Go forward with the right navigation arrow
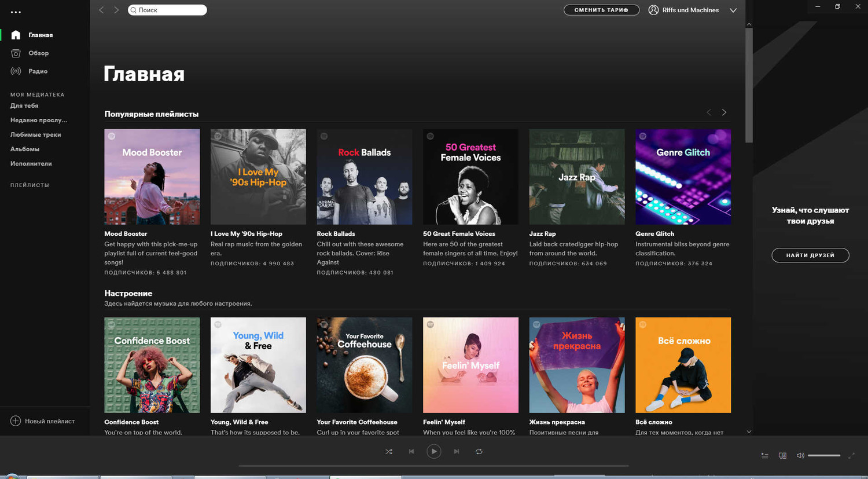The width and height of the screenshot is (868, 479). pyautogui.click(x=116, y=10)
